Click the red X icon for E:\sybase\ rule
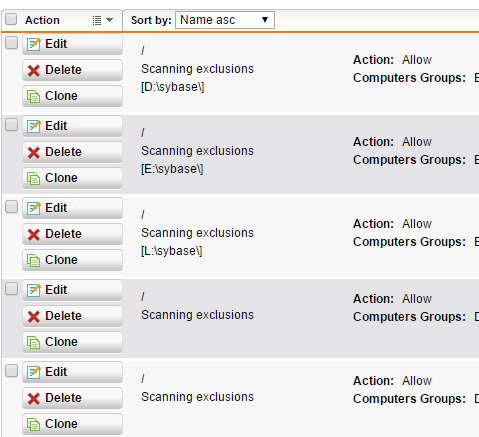 coord(34,152)
